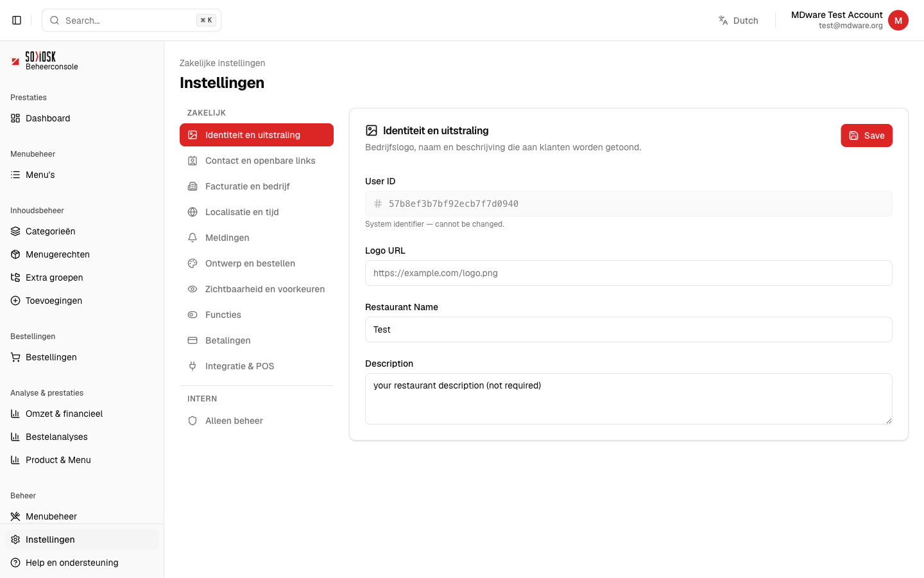Click the Localisatie globe icon
The width and height of the screenshot is (924, 578).
tap(193, 212)
